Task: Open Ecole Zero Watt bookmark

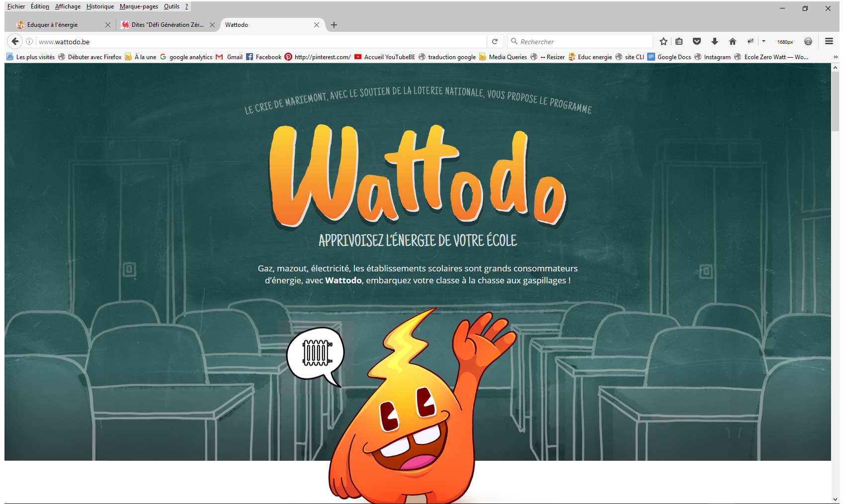Action: 771,57
